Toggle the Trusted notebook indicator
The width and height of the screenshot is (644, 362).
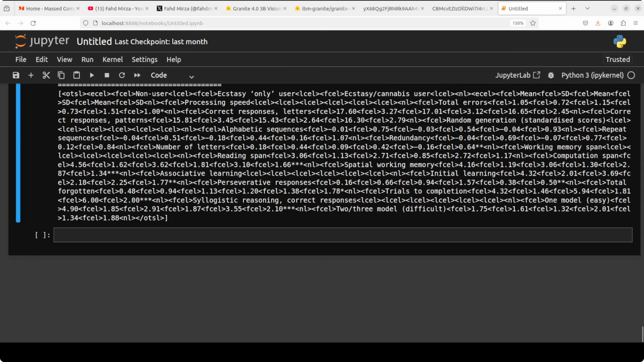[618, 59]
